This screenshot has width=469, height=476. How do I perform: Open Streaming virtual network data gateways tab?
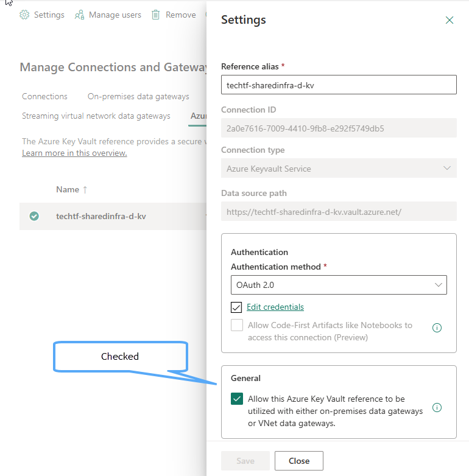(x=96, y=116)
